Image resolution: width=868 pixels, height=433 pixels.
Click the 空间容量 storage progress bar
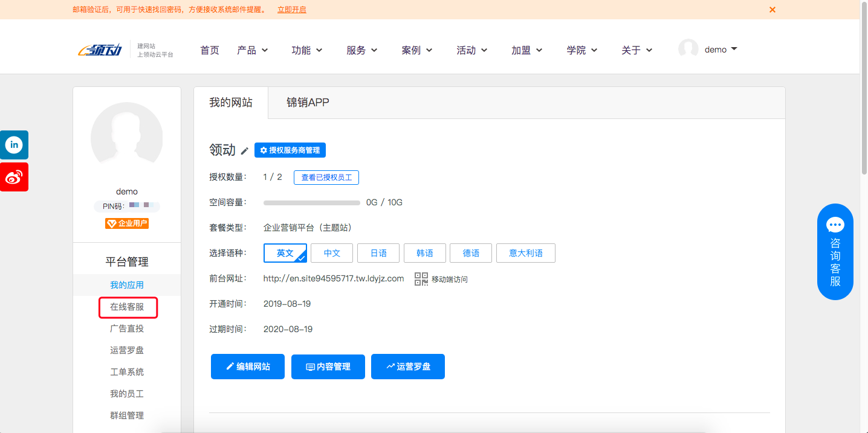[x=311, y=202]
